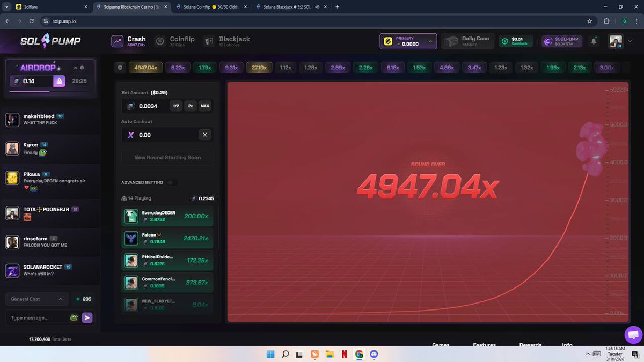This screenshot has width=644, height=362.
Task: Click the provably fair shield icon
Action: (x=120, y=68)
